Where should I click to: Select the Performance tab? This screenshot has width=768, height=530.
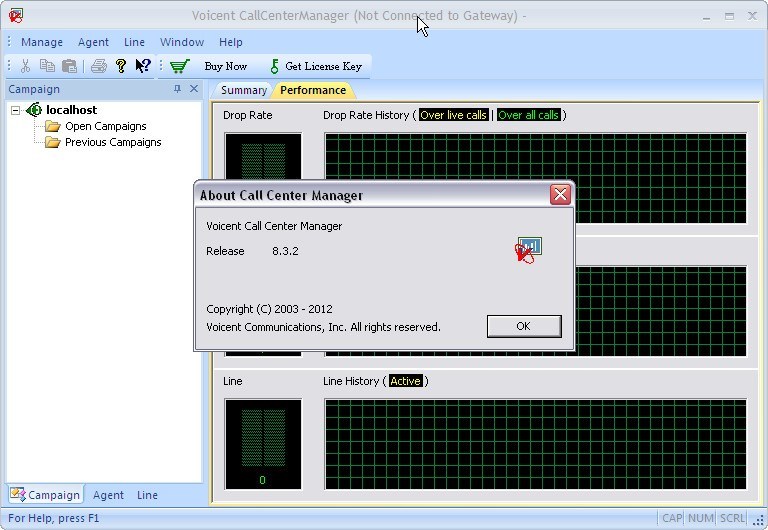click(x=313, y=90)
